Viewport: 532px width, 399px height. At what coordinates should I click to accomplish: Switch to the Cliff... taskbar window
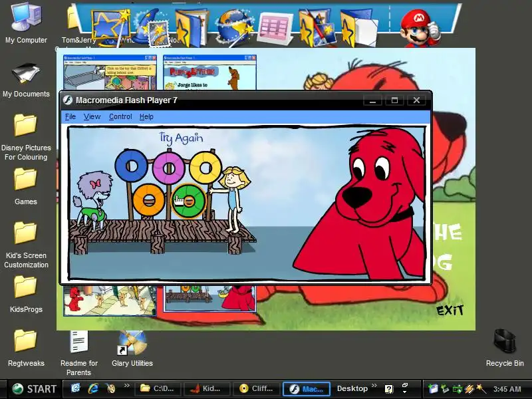point(257,389)
